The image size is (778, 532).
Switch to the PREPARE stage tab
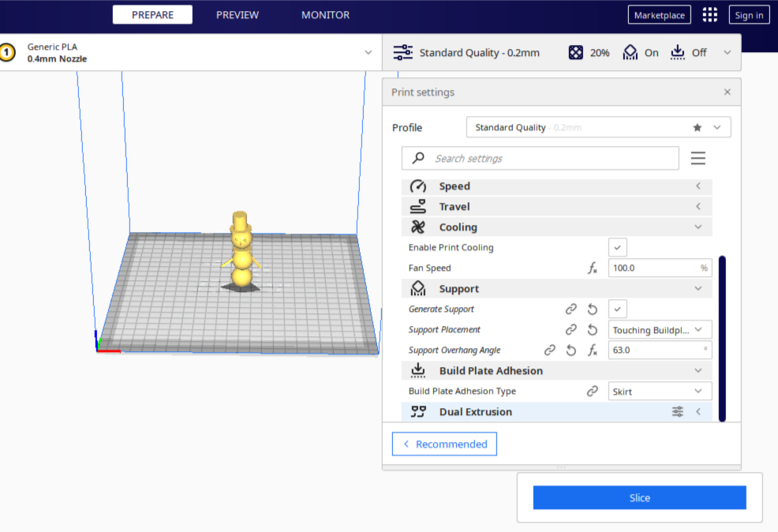(x=152, y=15)
